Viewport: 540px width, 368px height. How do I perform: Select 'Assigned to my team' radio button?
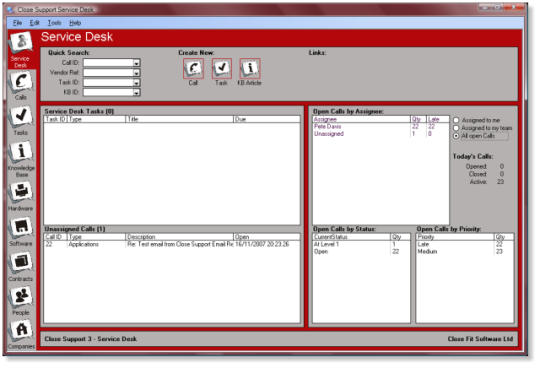(x=456, y=128)
